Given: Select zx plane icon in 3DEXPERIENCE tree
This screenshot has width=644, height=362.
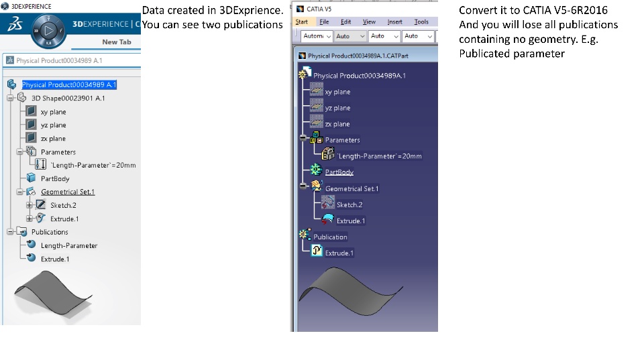Looking at the screenshot, I should (31, 138).
